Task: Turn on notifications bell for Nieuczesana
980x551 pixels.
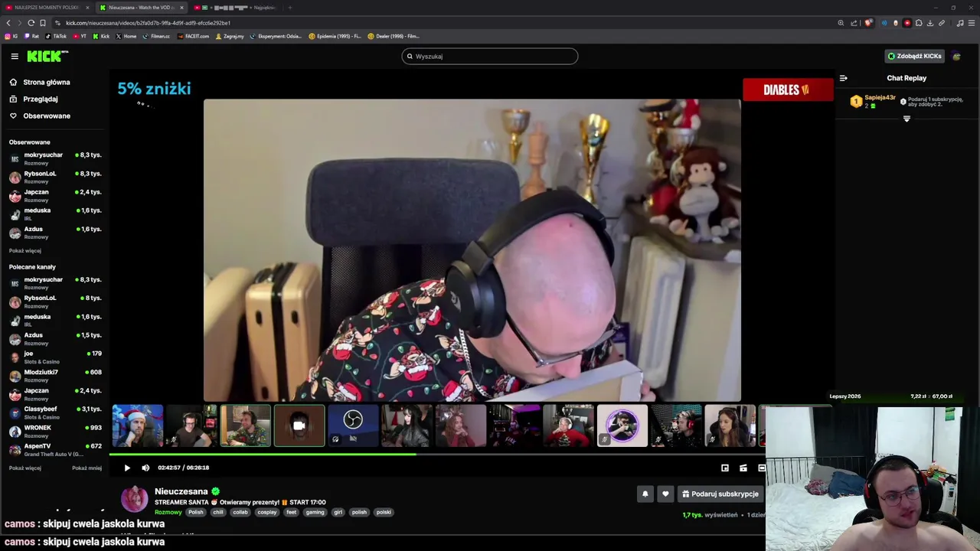Action: (645, 494)
